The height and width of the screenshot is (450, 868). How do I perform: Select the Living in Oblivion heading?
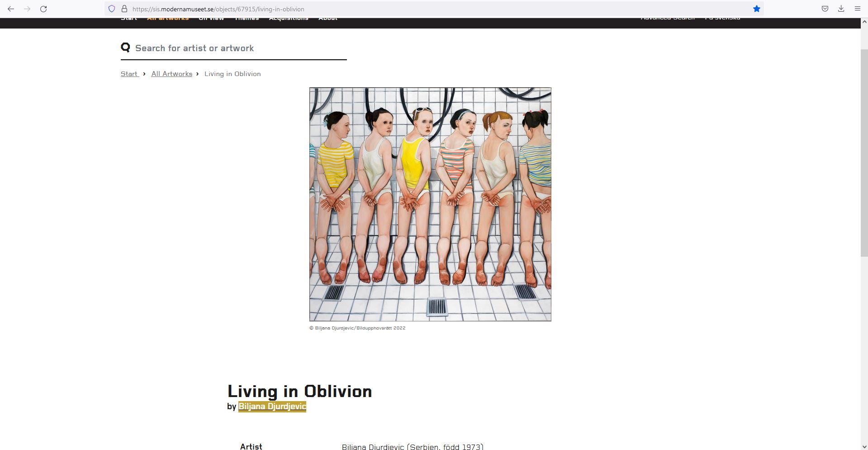(299, 392)
